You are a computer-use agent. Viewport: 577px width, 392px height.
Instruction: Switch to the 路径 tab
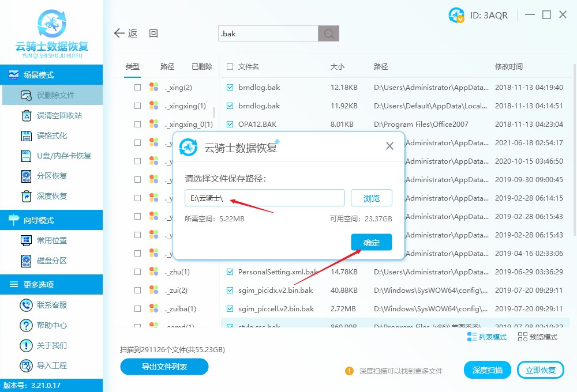(167, 67)
